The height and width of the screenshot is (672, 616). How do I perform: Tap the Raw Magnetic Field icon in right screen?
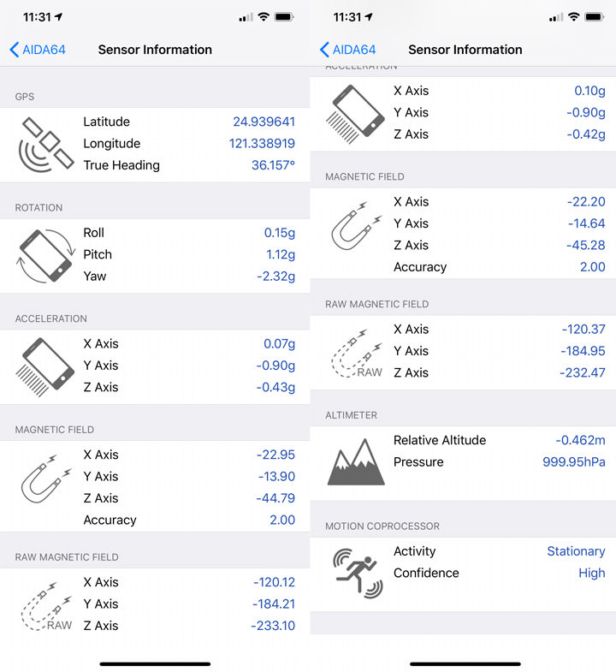[x=356, y=352]
